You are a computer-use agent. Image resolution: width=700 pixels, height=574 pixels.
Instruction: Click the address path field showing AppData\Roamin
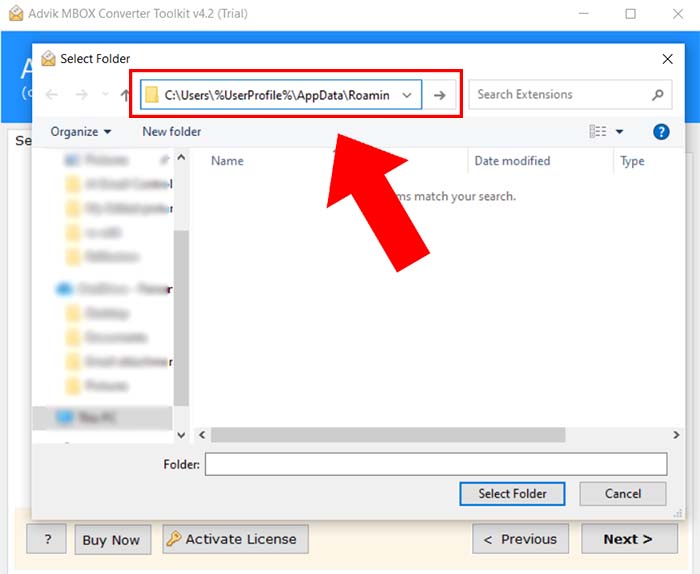[x=281, y=95]
